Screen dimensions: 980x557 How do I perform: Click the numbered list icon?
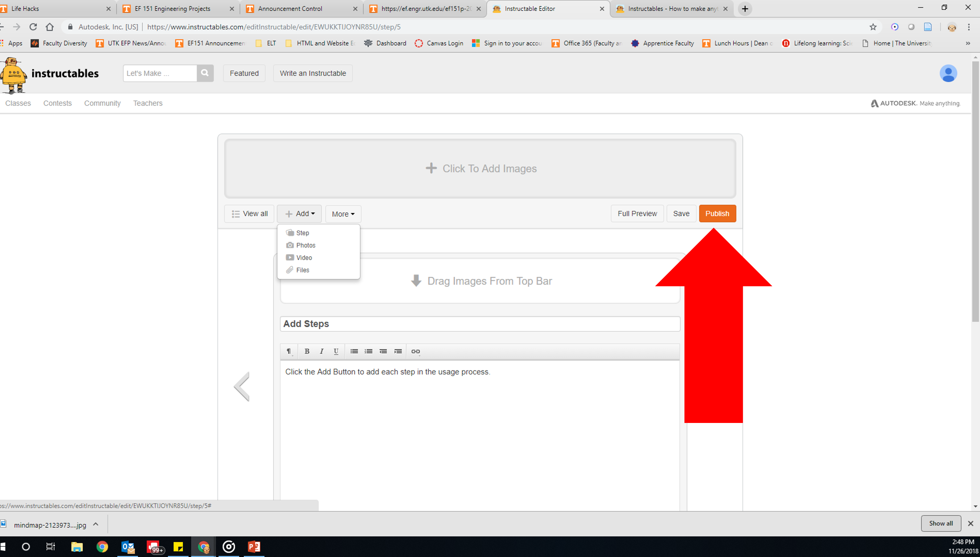coord(368,351)
